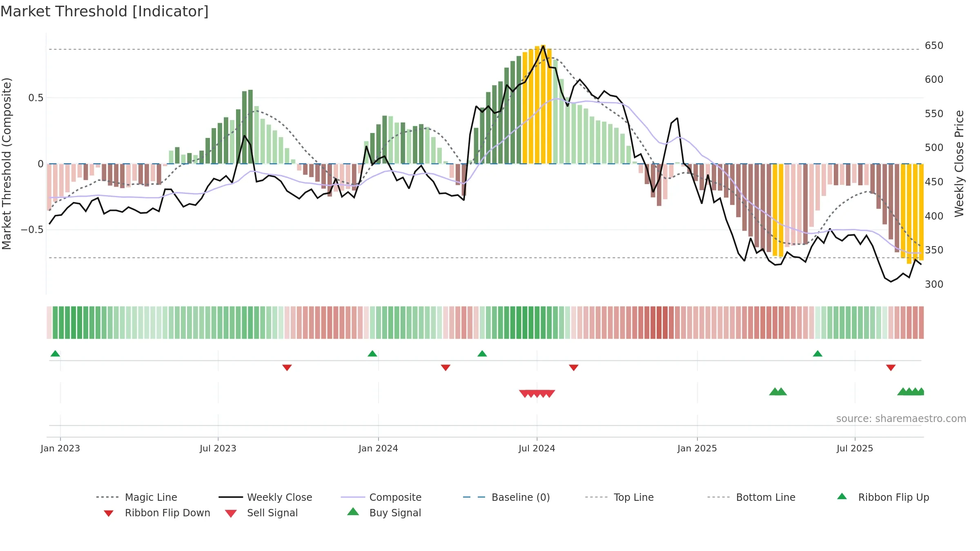Toggle the Top Line legend entry
The image size is (980, 551).
tap(619, 497)
